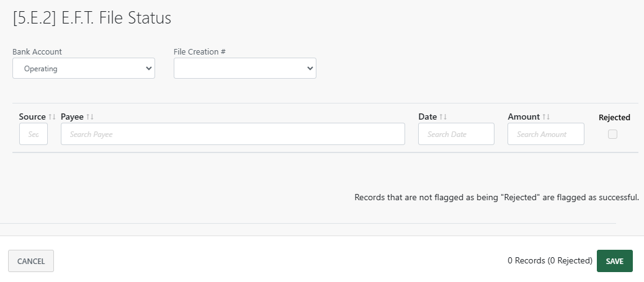Click the Source search box

coord(34,134)
